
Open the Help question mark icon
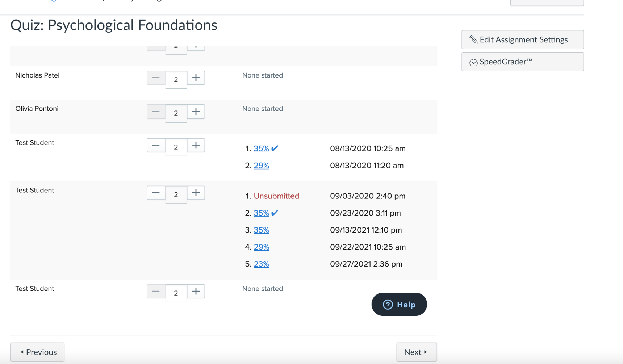388,304
